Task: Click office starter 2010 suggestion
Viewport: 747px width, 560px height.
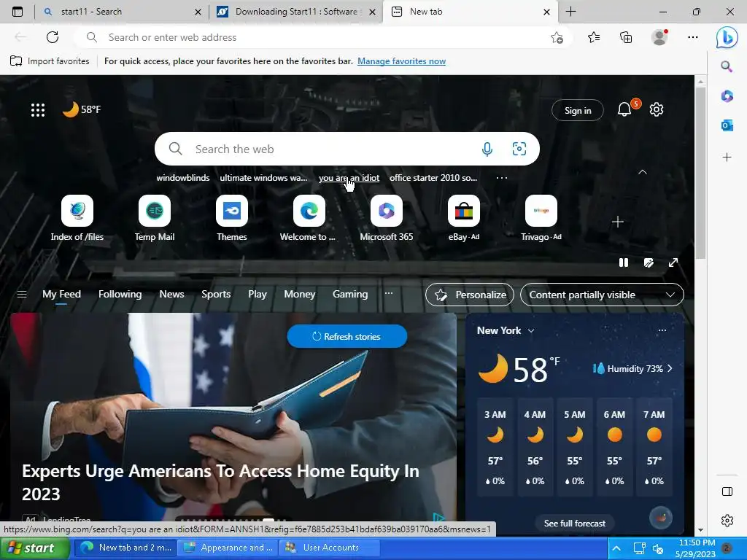Action: coord(433,178)
